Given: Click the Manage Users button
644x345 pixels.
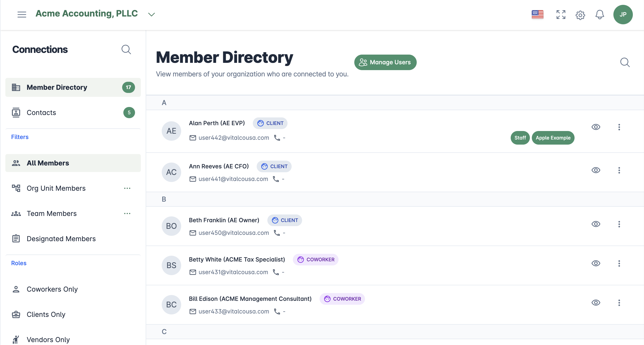Looking at the screenshot, I should tap(385, 62).
